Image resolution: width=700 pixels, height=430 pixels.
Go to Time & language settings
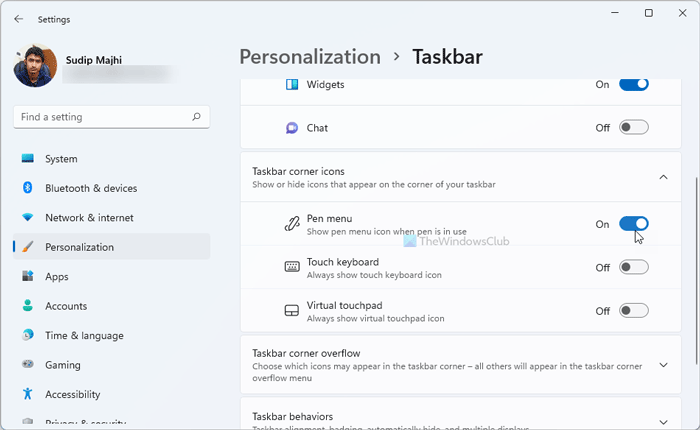point(84,335)
